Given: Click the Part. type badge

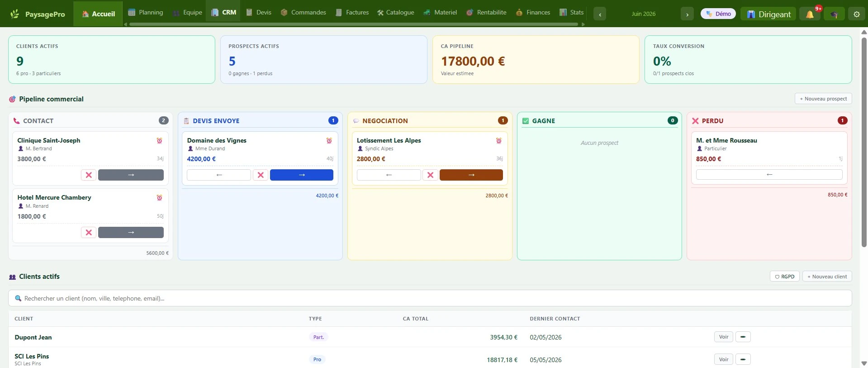Looking at the screenshot, I should [x=318, y=337].
